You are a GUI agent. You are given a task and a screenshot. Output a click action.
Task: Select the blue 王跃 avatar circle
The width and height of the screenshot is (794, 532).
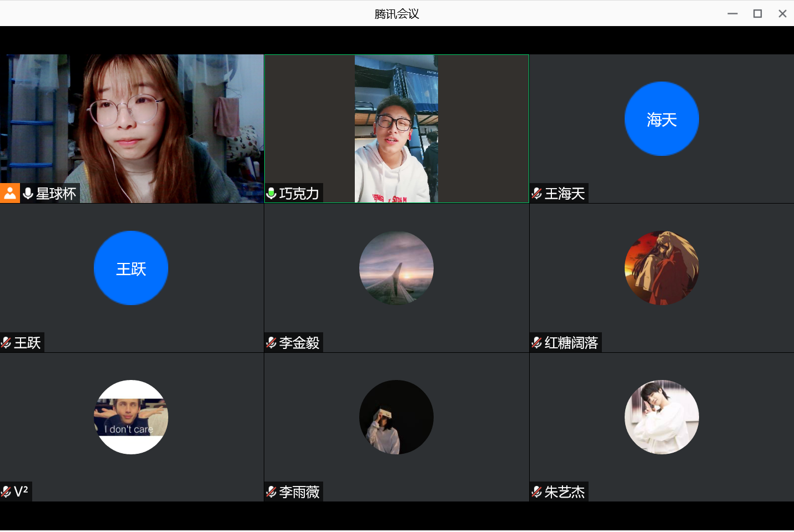(x=131, y=268)
